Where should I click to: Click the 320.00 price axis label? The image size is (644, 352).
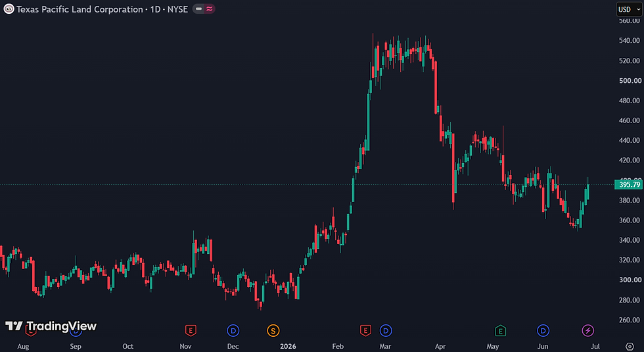pos(630,260)
